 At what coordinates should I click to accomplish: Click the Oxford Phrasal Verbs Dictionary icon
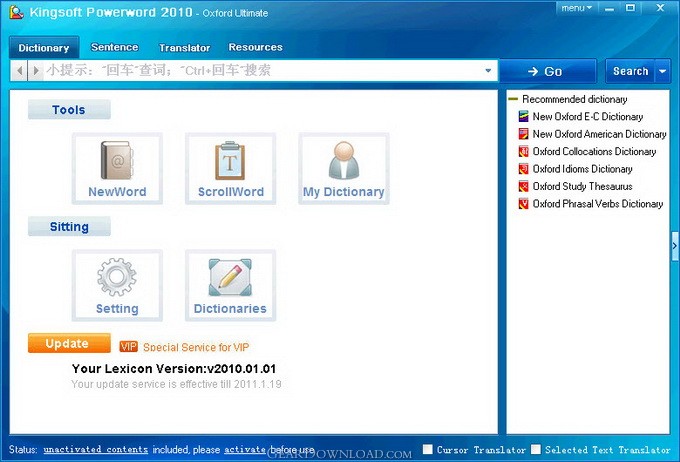[524, 203]
